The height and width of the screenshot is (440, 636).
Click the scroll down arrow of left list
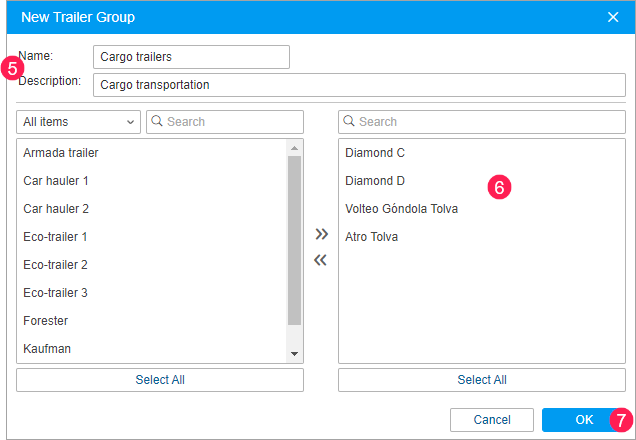294,354
